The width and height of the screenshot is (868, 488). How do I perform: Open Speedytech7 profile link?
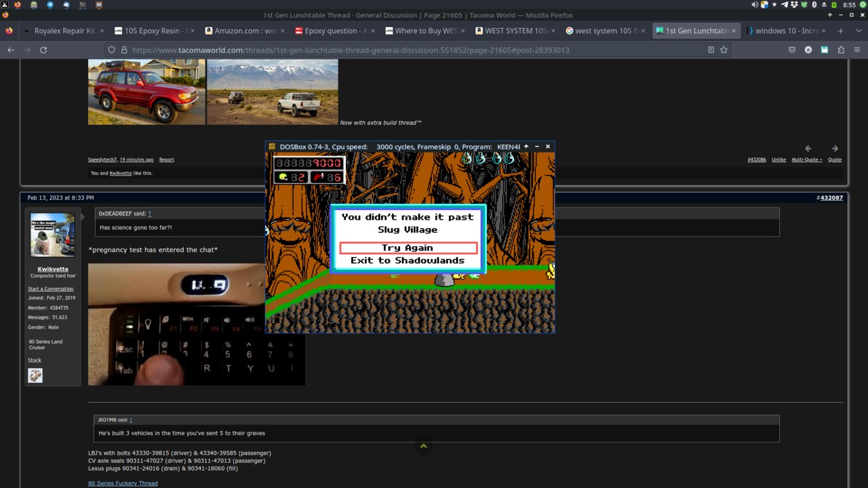click(102, 160)
